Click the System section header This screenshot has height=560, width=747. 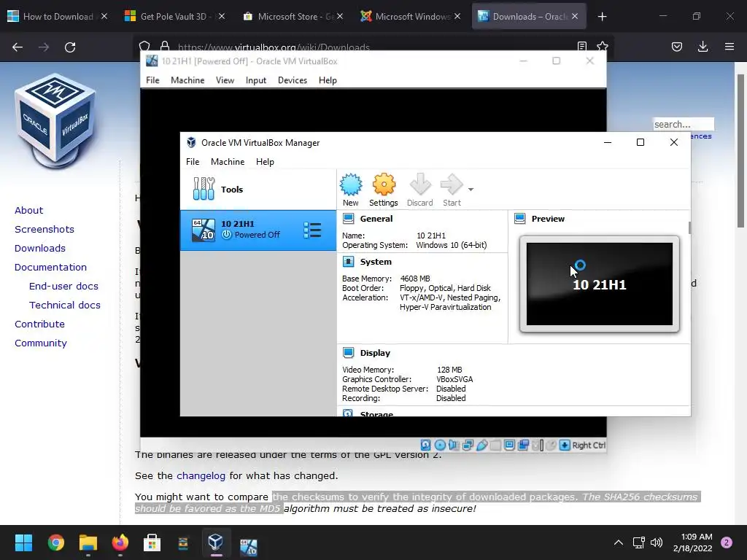click(376, 262)
